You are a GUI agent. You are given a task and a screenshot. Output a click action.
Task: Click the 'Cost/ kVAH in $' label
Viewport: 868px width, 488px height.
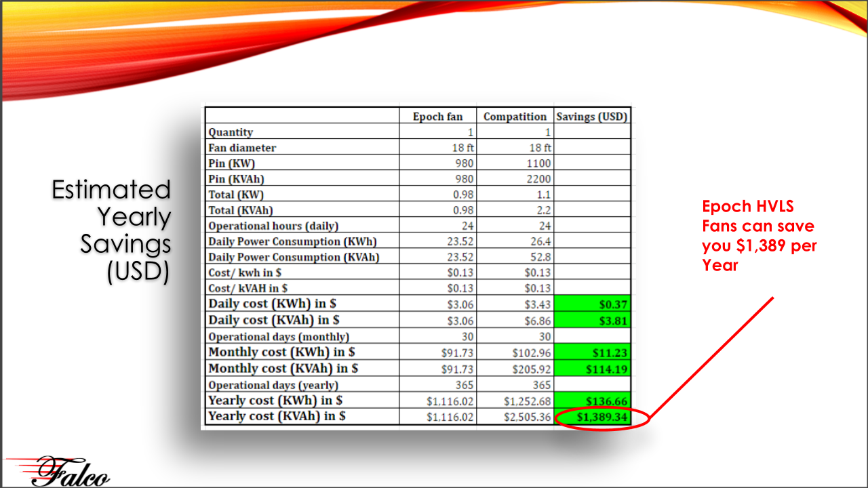coord(249,288)
